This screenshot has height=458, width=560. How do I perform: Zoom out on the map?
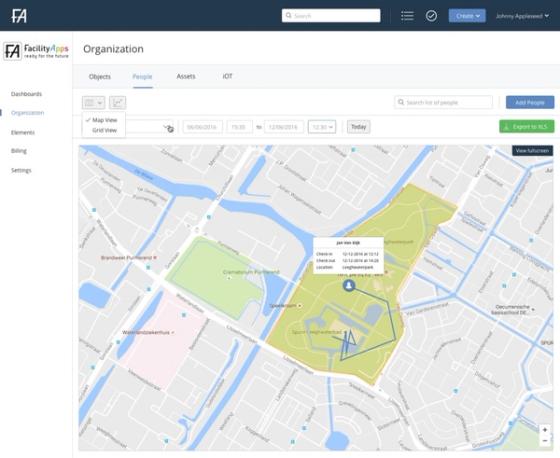(x=545, y=441)
